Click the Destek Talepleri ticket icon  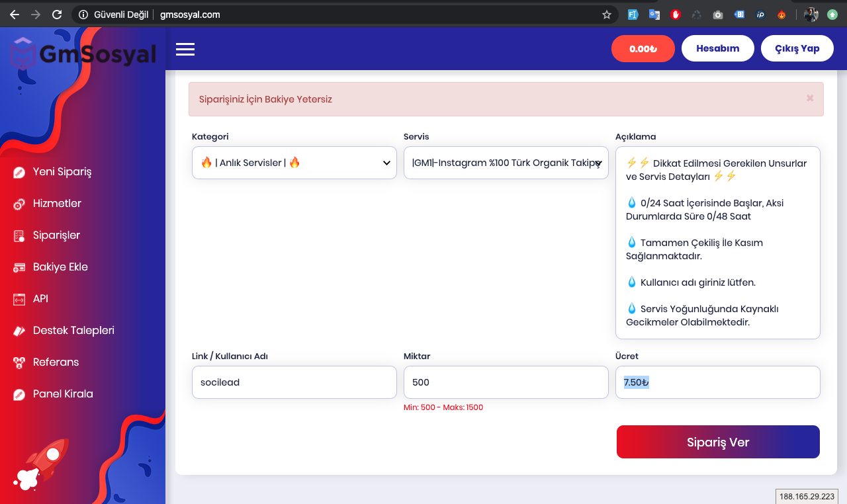coord(19,331)
